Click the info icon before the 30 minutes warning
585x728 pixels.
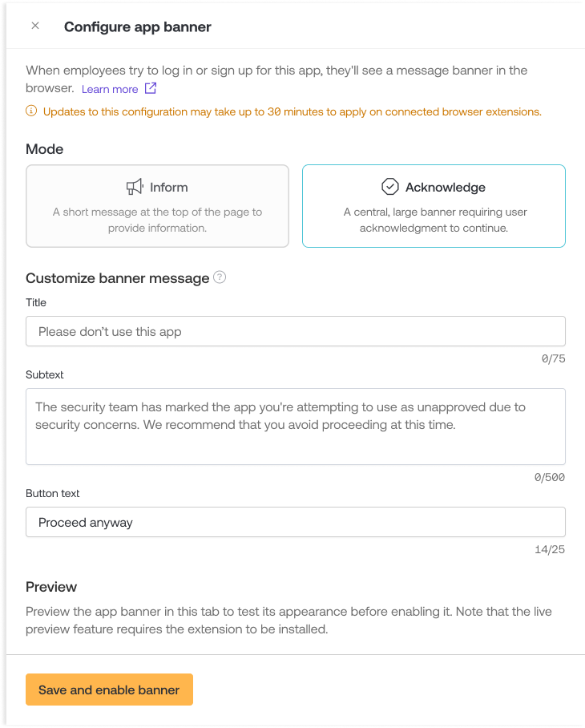(x=30, y=111)
